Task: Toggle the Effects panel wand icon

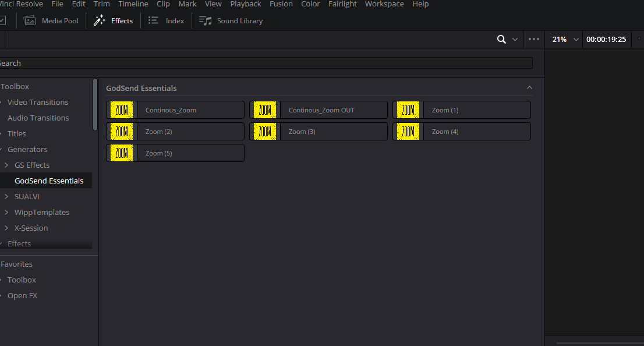Action: [x=100, y=20]
